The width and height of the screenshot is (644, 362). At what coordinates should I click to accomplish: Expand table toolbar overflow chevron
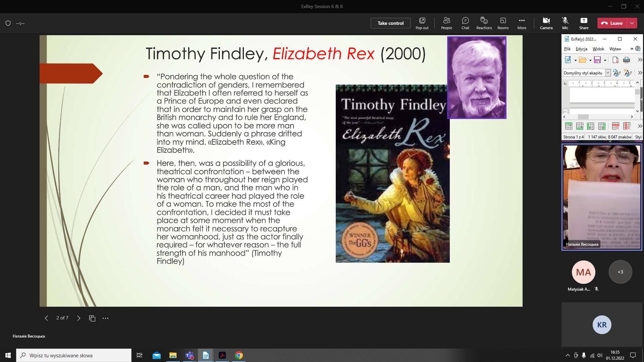[x=640, y=126]
